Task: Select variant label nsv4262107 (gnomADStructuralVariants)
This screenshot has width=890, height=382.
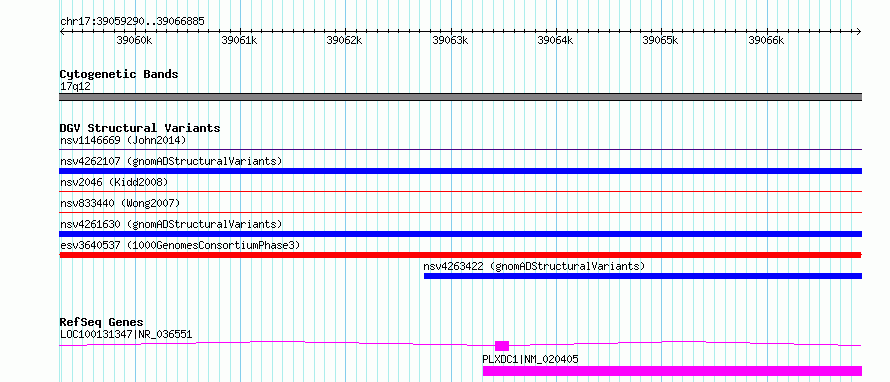Action: click(171, 161)
